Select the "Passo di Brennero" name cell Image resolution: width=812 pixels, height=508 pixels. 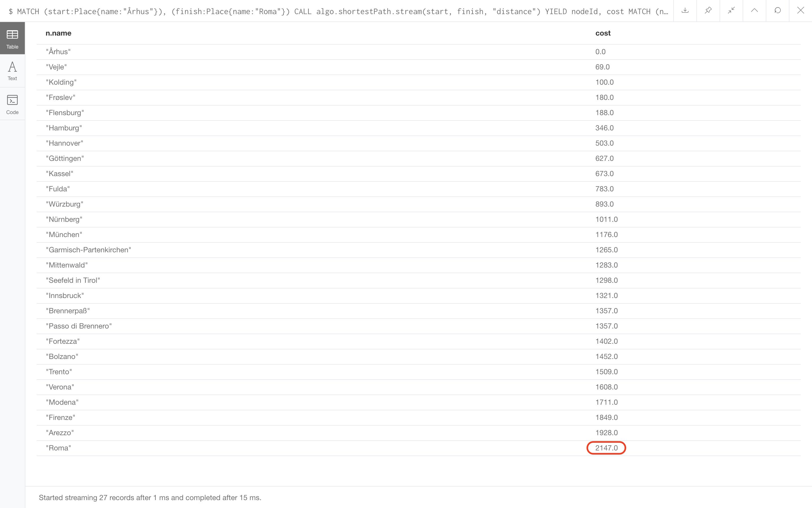click(x=79, y=326)
